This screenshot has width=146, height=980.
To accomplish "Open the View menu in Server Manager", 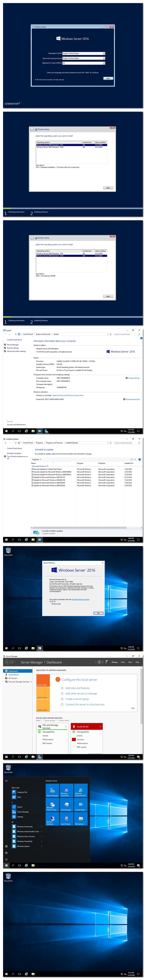I will coord(130,662).
